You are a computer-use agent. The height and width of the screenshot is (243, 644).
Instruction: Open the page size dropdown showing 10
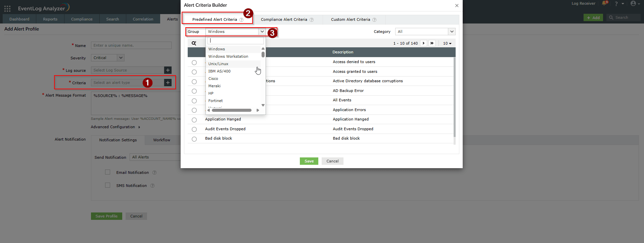pyautogui.click(x=447, y=43)
